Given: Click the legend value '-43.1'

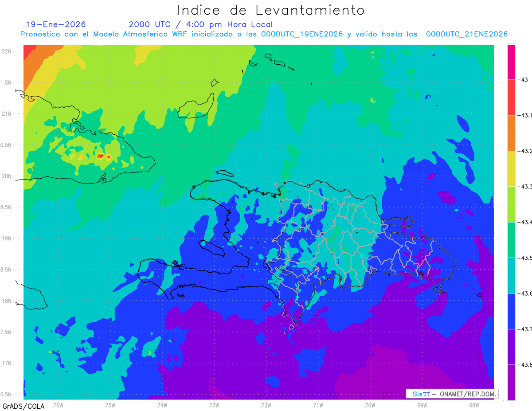Looking at the screenshot, I should [525, 115].
